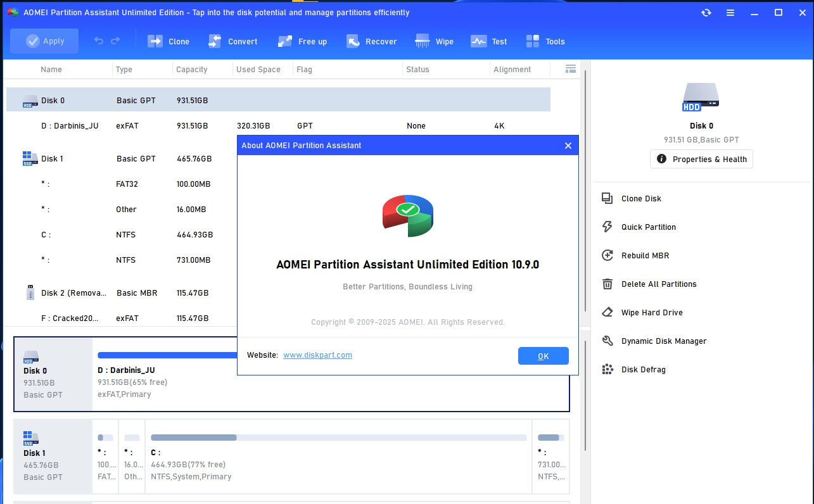Viewport: 814px width, 504px height.
Task: Click the Disk 0 HDD icon in list
Action: click(x=30, y=101)
